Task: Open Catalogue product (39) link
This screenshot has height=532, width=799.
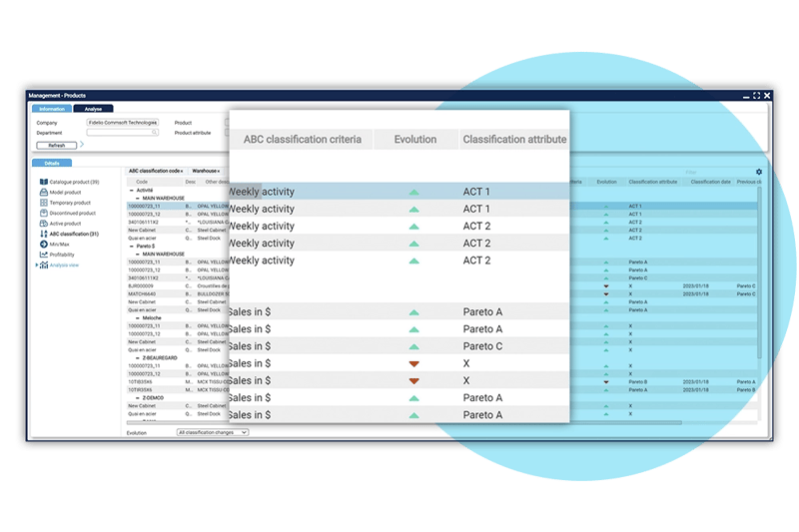Action: [x=74, y=182]
